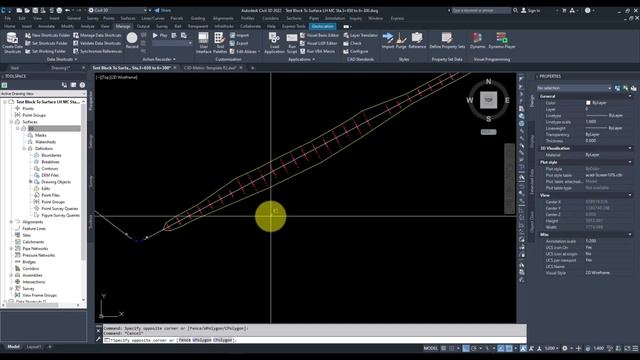Open the workspace Civil 3D dropdown
The height and width of the screenshot is (360, 640).
click(x=118, y=10)
